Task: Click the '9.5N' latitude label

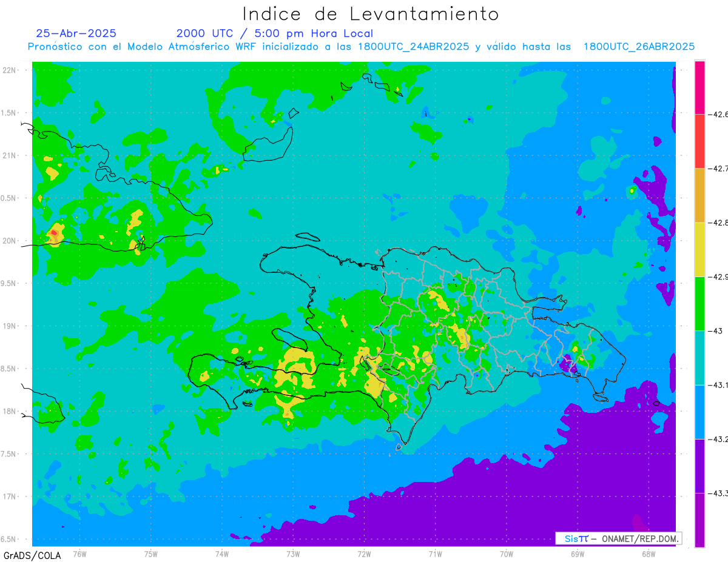Action: (x=9, y=283)
